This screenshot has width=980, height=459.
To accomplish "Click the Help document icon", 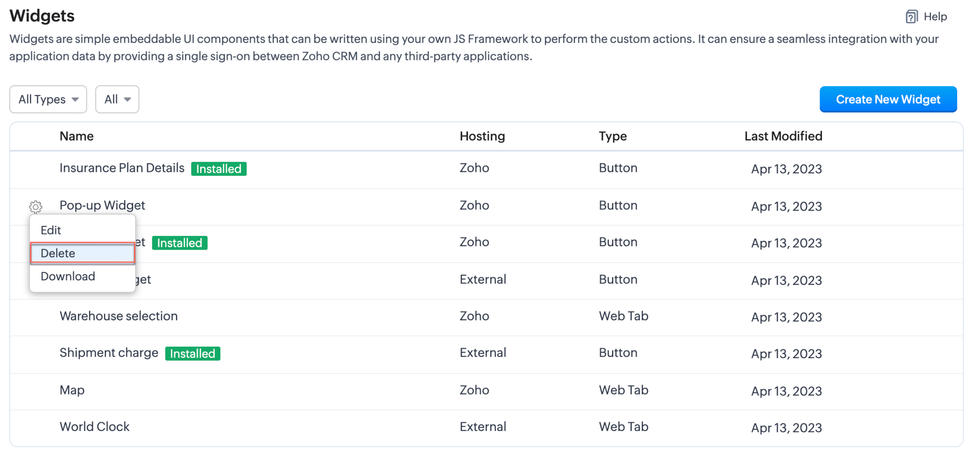I will point(911,17).
